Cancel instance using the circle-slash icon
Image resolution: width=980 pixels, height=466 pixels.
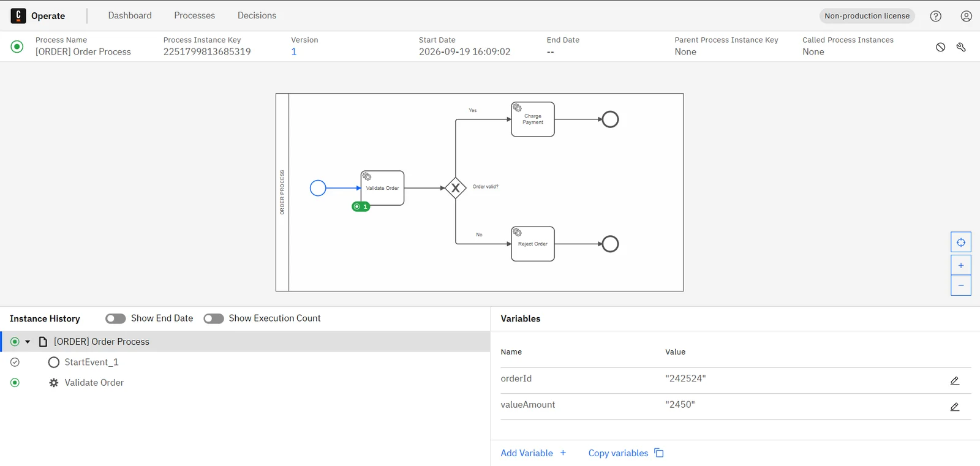[x=940, y=47]
